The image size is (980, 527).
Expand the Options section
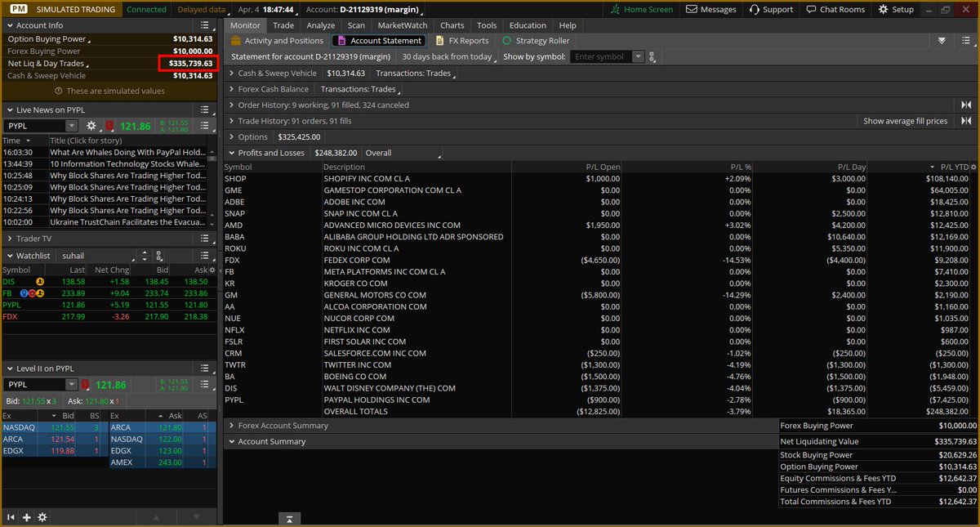231,137
